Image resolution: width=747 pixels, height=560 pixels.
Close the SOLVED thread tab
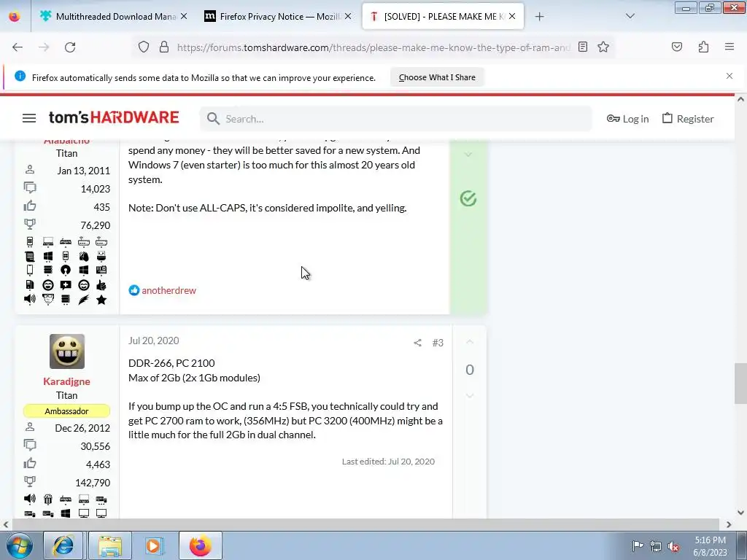[x=512, y=16]
